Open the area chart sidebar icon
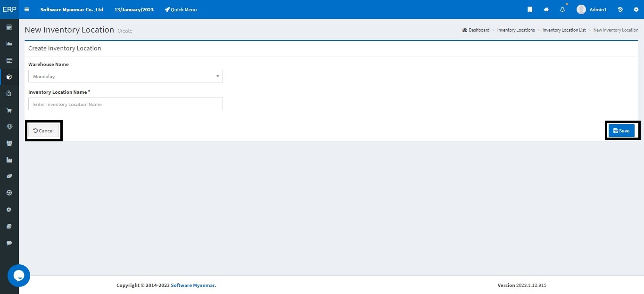The width and height of the screenshot is (644, 294). 9,44
